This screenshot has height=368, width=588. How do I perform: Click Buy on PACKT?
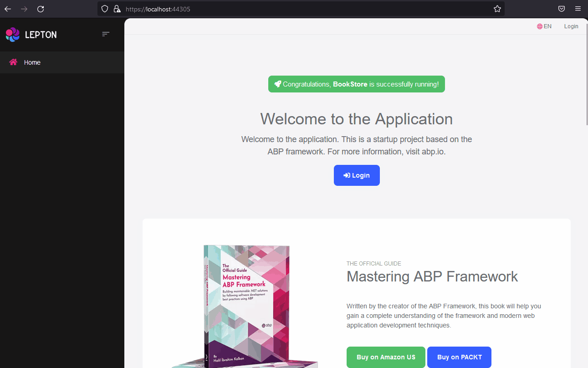pos(459,357)
